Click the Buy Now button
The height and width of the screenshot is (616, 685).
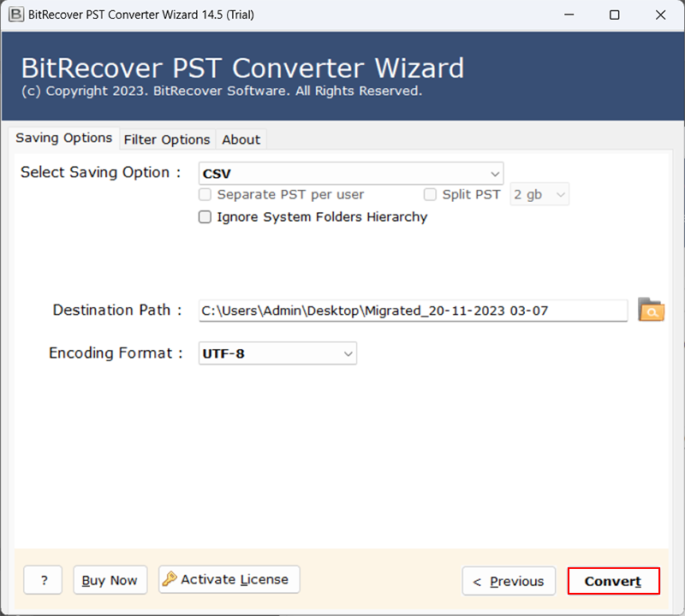tap(110, 580)
